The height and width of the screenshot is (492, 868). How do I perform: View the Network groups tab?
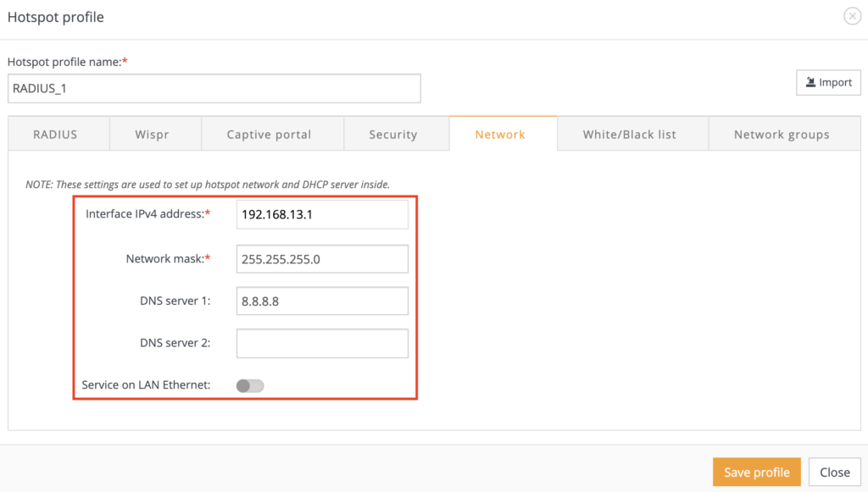click(783, 134)
